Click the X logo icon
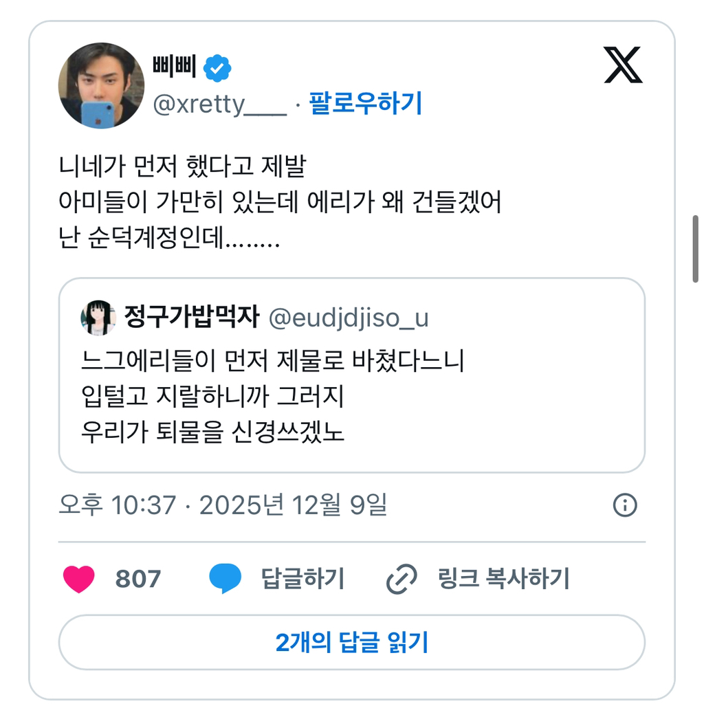704x728 pixels. point(623,65)
